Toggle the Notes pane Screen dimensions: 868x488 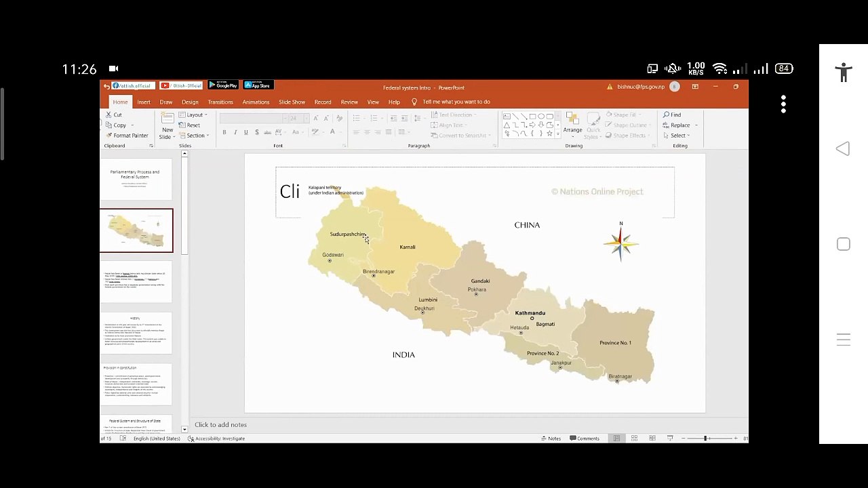tap(551, 439)
